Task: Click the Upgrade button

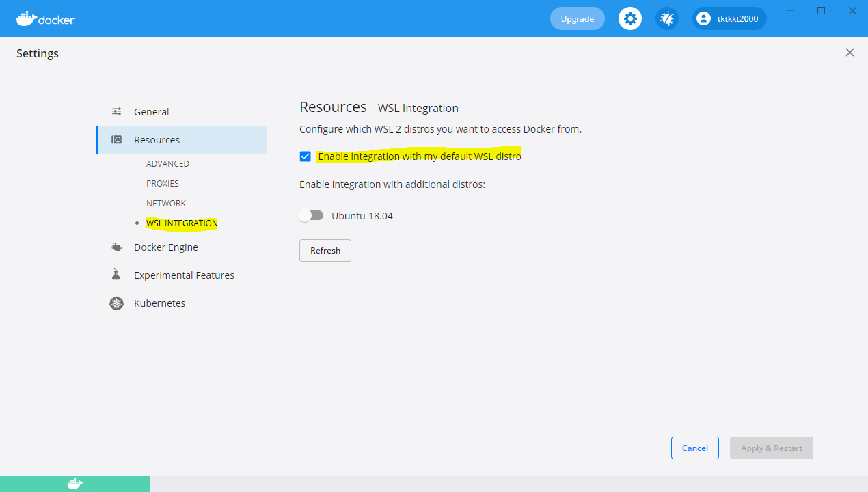Action: [578, 18]
